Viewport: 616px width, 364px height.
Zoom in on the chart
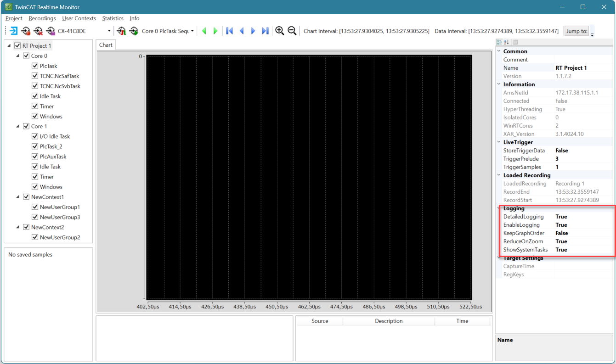pyautogui.click(x=279, y=31)
